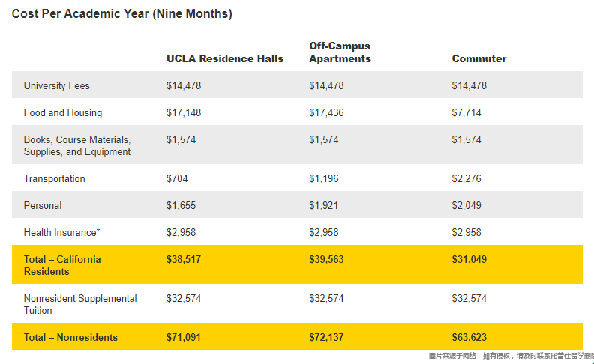Click the $17,148 Food and Housing cell
594x364 pixels.
(x=184, y=113)
